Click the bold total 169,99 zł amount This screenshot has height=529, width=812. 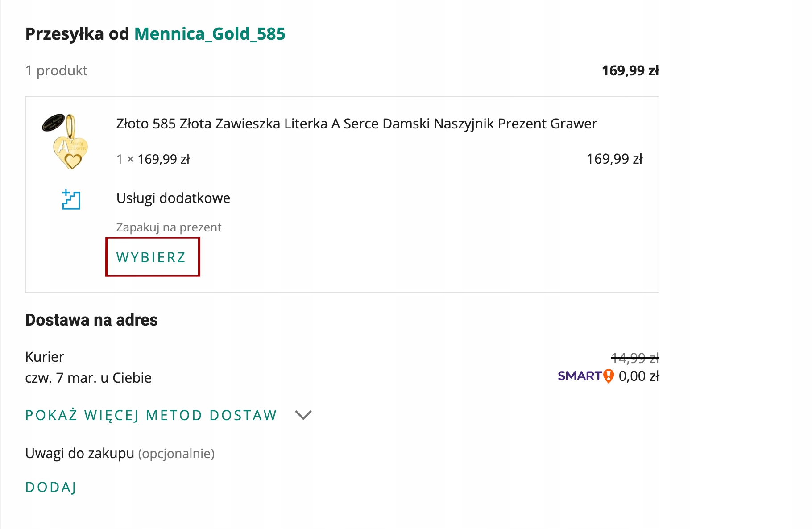[630, 70]
